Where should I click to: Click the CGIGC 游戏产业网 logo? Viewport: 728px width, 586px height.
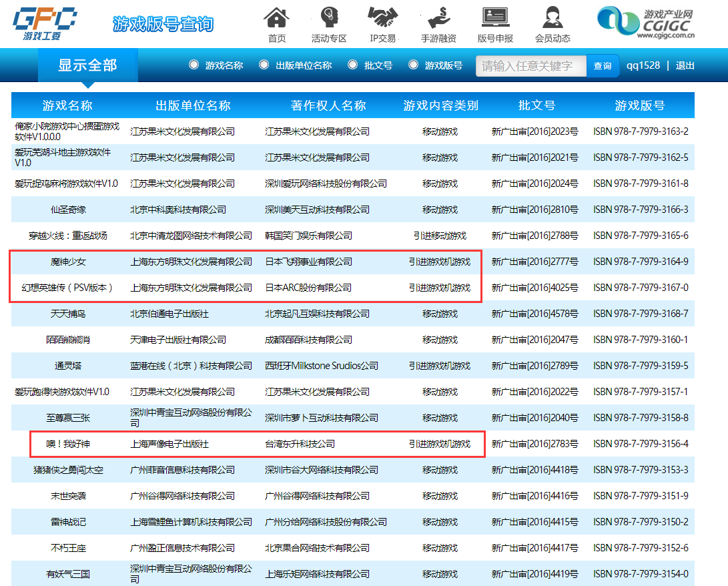tap(645, 23)
